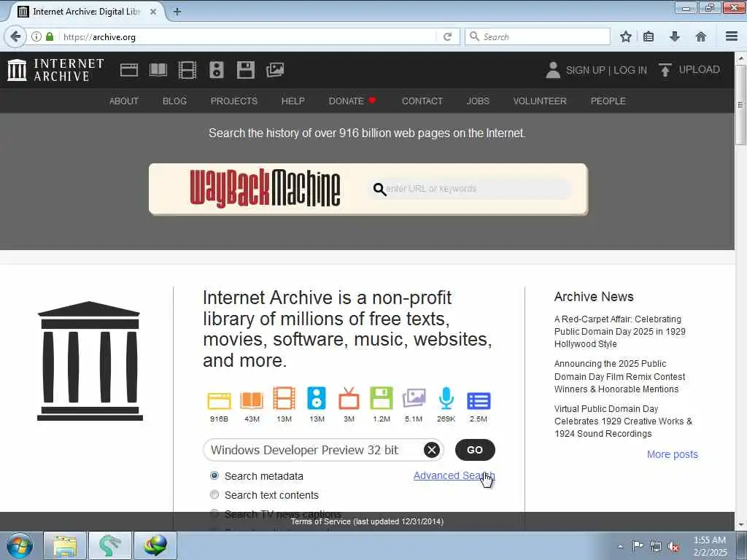Click the Wayback Machine magnifier icon
The image size is (747, 560).
(x=379, y=189)
